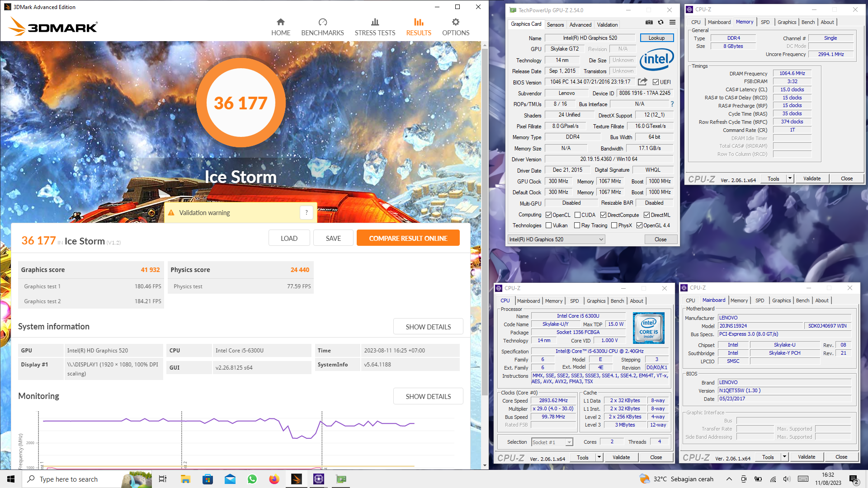
Task: Switch to Sensors tab in GPU-Z
Action: click(x=555, y=25)
